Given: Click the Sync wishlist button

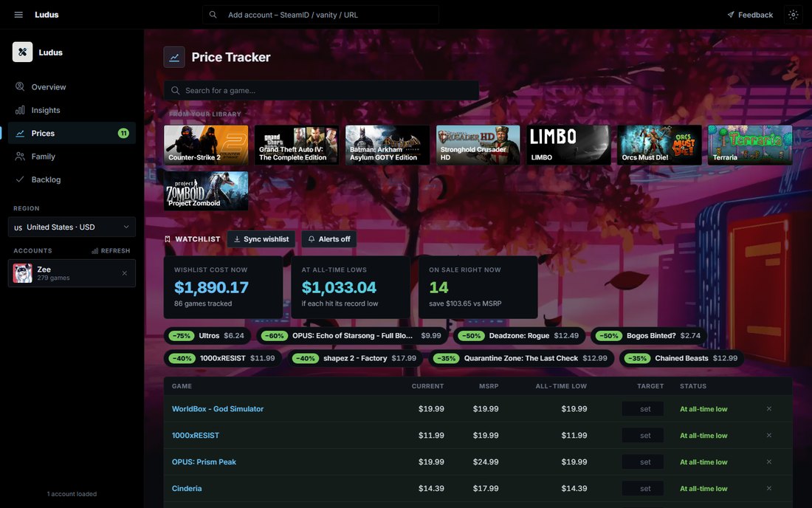Looking at the screenshot, I should (x=261, y=239).
